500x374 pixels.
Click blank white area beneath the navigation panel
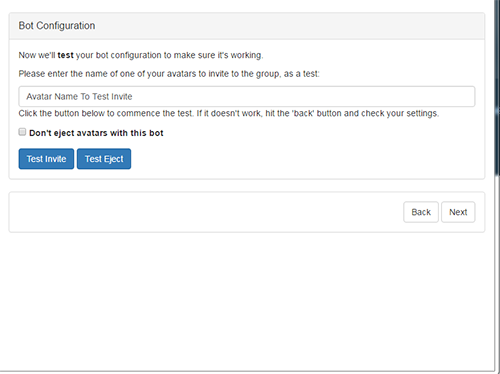(x=247, y=300)
